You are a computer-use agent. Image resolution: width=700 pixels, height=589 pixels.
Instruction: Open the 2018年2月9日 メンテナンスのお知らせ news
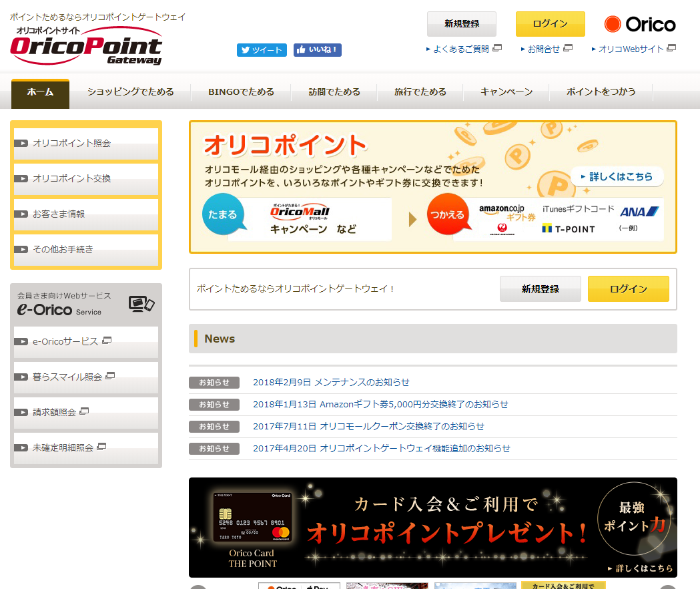(x=331, y=383)
